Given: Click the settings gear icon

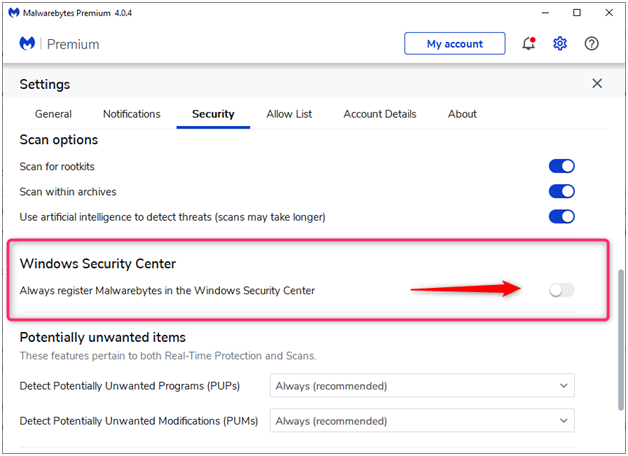Looking at the screenshot, I should point(560,43).
